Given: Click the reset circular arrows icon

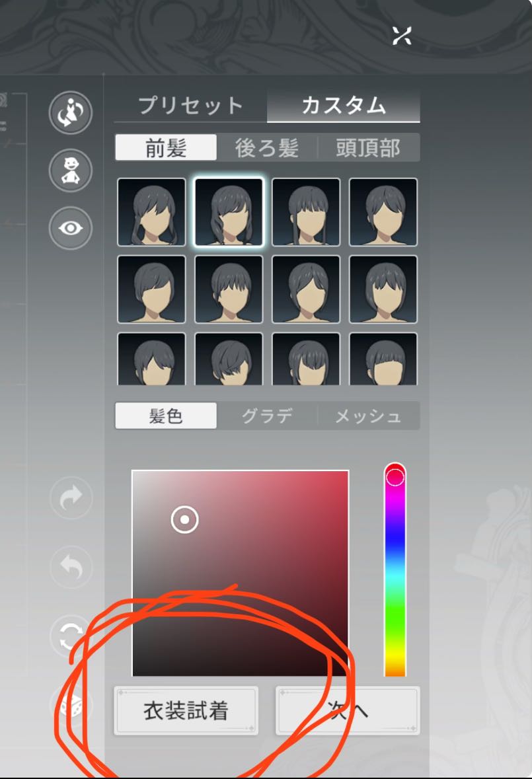Looking at the screenshot, I should click(x=71, y=636).
